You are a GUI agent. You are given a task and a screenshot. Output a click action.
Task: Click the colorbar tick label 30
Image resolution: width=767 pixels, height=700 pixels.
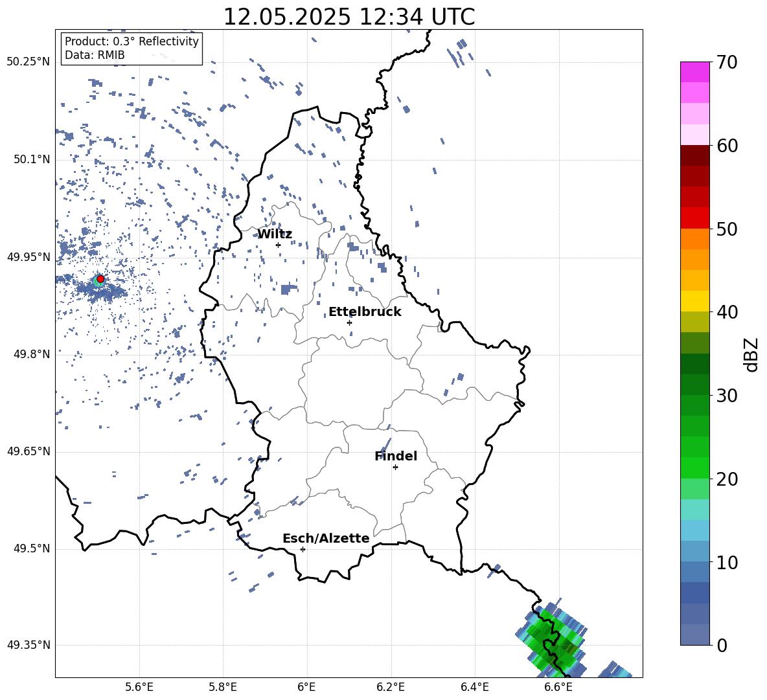click(727, 395)
